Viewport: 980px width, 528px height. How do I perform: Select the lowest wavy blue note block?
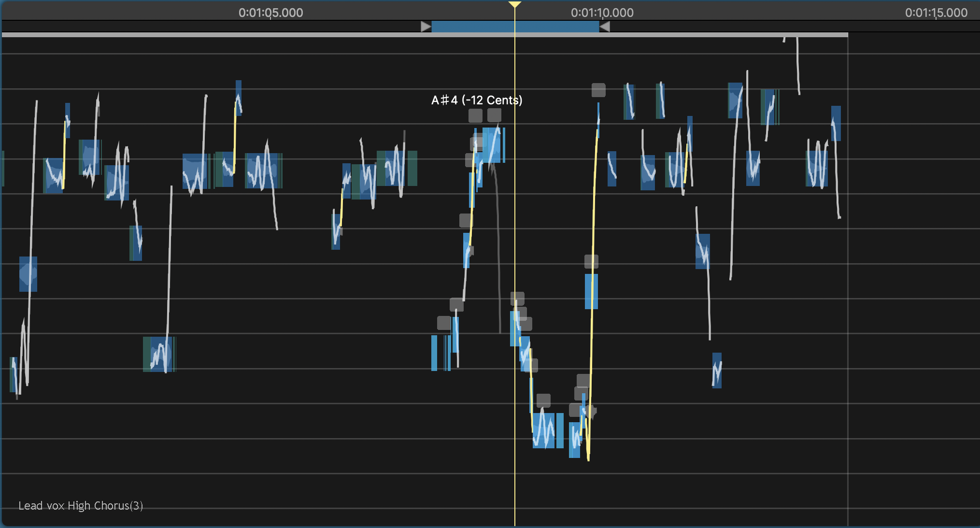[544, 431]
